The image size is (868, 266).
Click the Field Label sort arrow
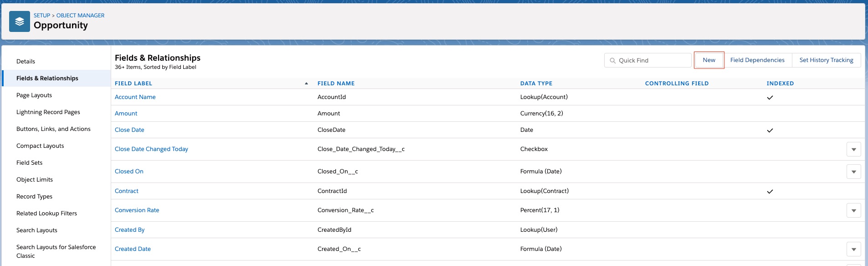click(x=306, y=83)
